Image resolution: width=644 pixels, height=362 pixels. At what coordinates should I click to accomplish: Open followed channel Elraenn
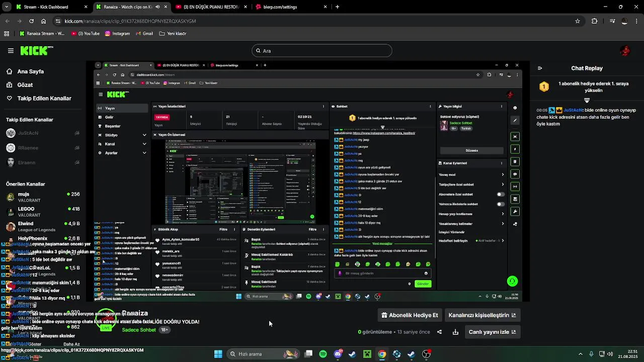[43, 162]
